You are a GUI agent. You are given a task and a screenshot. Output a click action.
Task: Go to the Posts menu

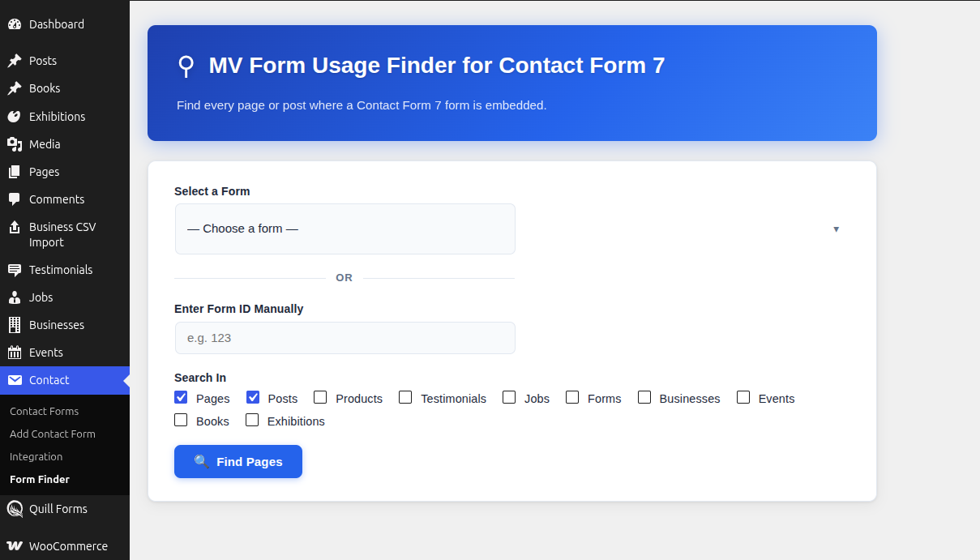pos(65,61)
